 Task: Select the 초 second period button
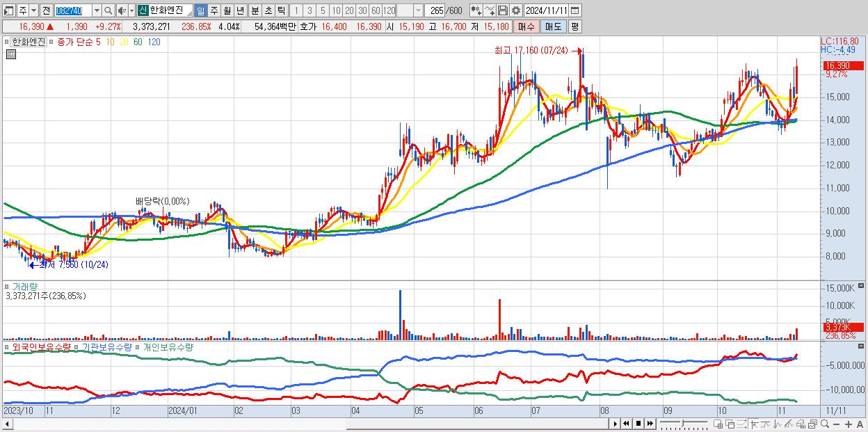[268, 10]
